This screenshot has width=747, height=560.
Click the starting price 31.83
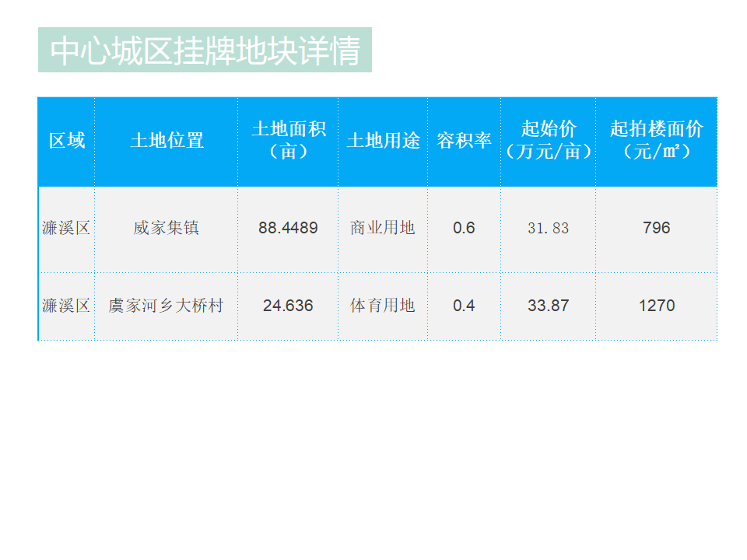pos(549,228)
